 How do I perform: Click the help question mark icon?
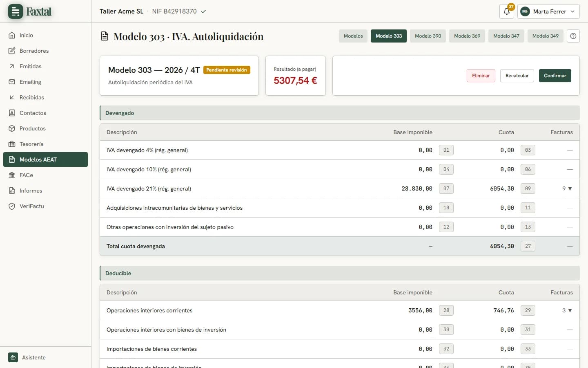click(573, 36)
